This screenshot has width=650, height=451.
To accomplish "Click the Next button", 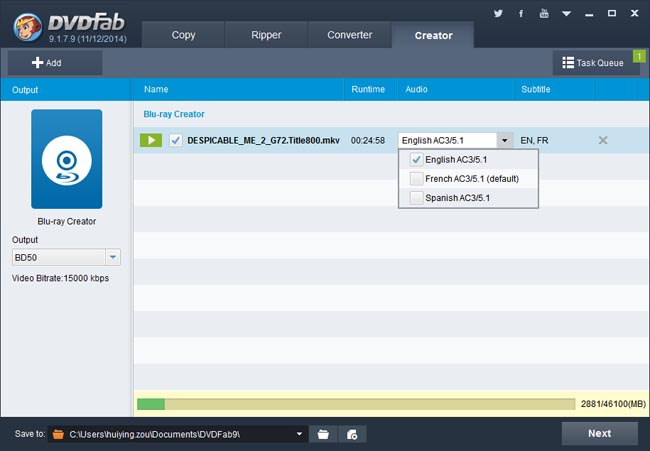I will click(x=599, y=433).
